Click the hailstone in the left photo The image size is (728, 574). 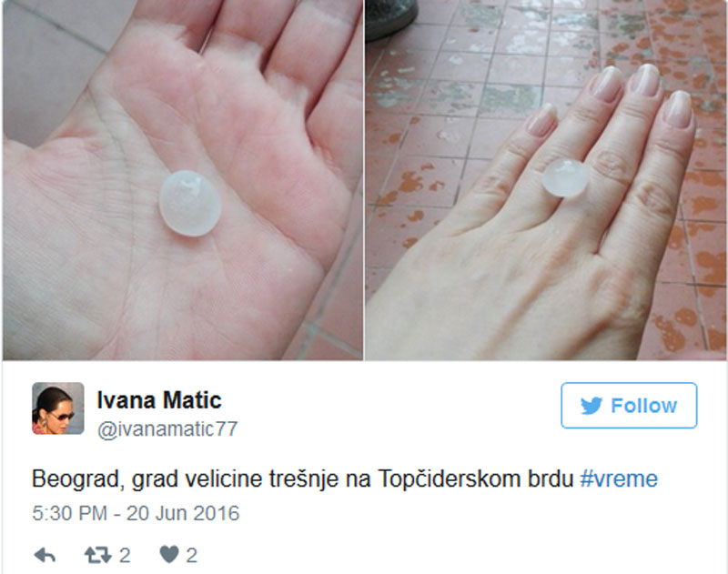[190, 204]
